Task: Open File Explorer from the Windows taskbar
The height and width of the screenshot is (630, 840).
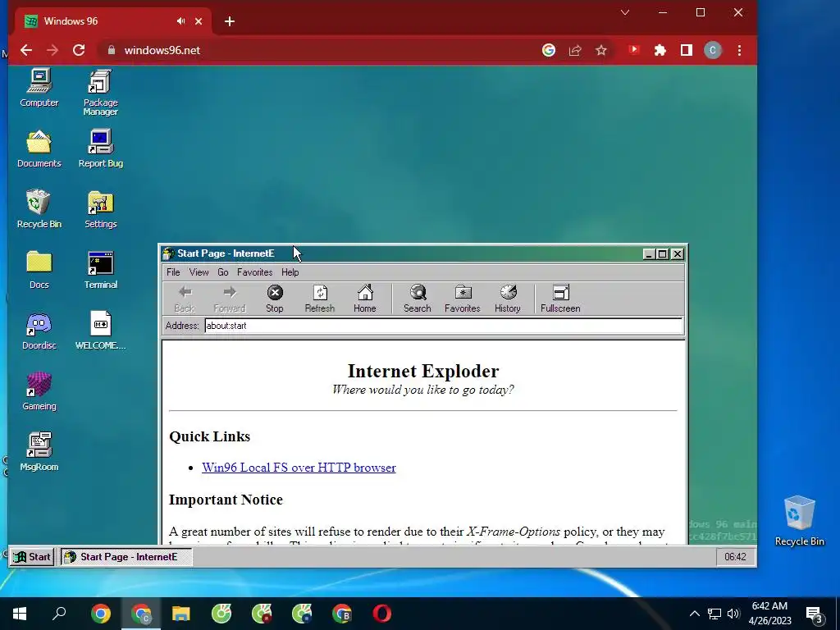Action: [x=181, y=614]
